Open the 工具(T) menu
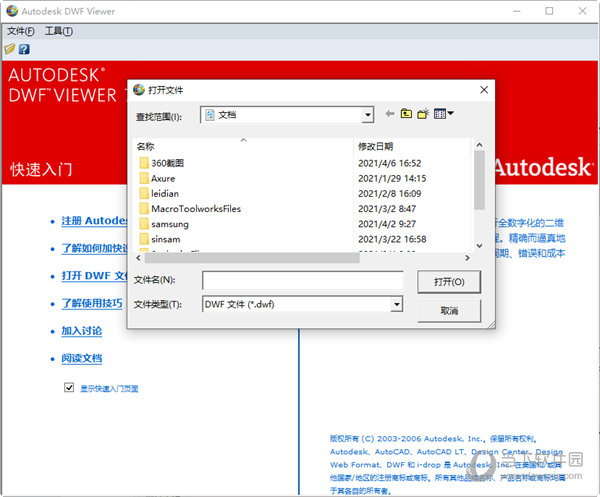This screenshot has width=600, height=497. coord(59,31)
